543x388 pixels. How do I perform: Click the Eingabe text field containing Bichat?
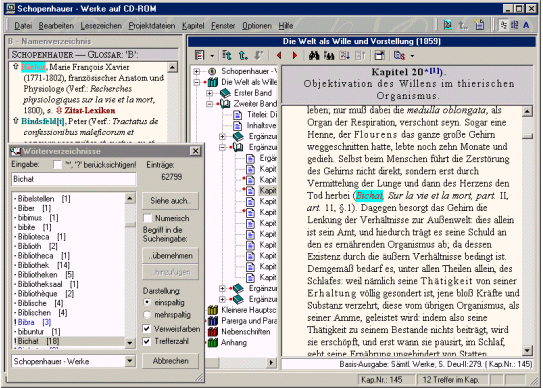pyautogui.click(x=74, y=179)
